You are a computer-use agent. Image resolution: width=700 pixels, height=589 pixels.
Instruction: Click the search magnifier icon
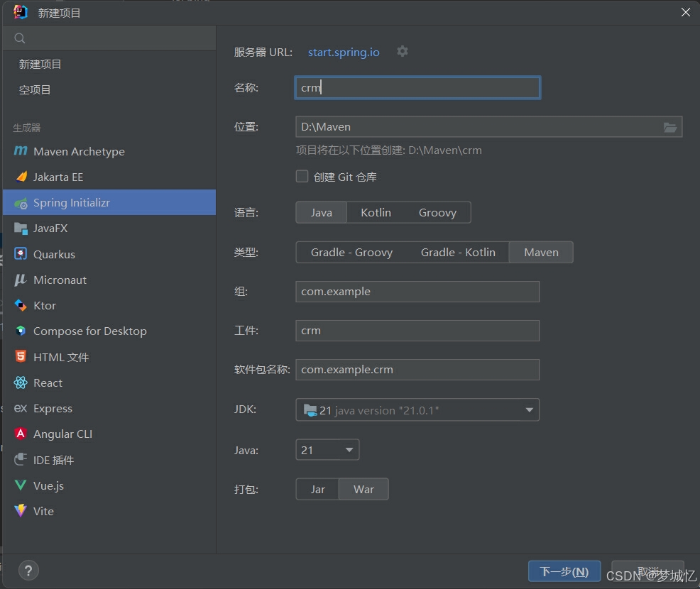pyautogui.click(x=20, y=38)
